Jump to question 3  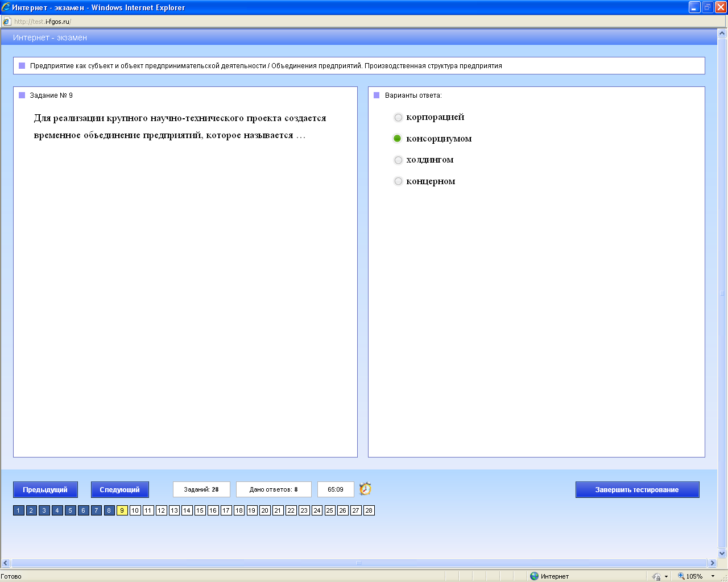point(44,510)
